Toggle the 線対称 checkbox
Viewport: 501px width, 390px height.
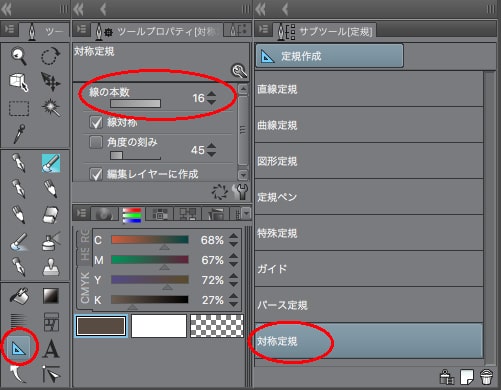point(96,122)
